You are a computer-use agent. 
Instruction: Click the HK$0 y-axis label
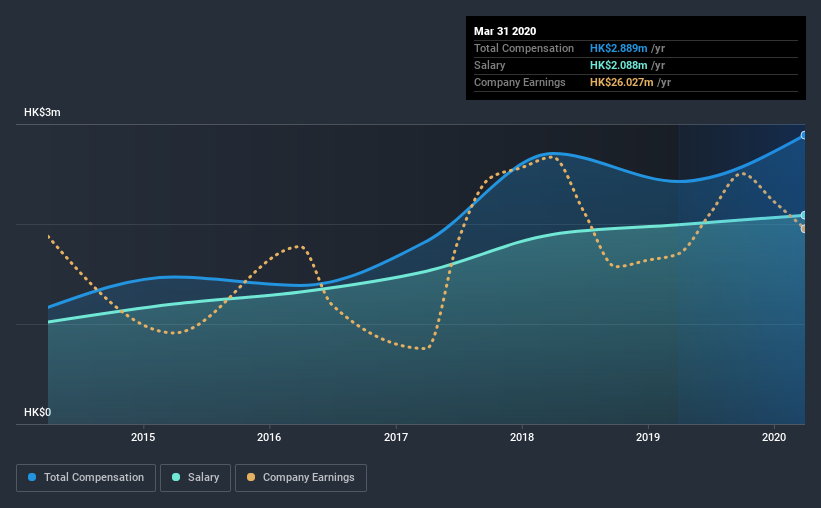[38, 412]
